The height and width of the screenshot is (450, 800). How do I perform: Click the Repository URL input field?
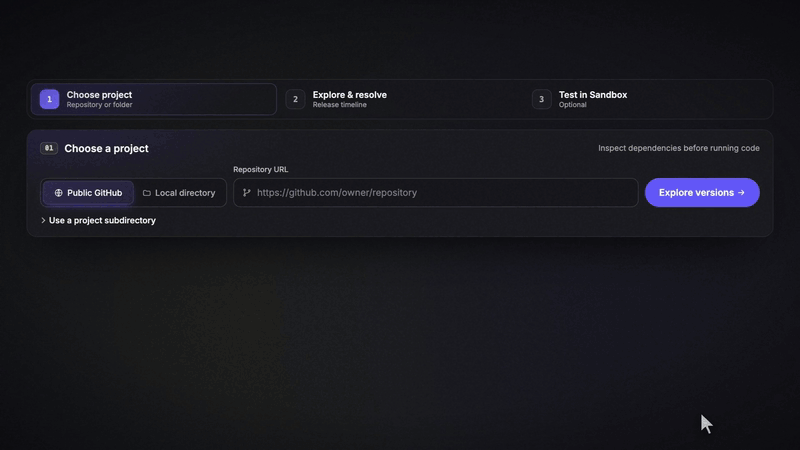point(436,192)
